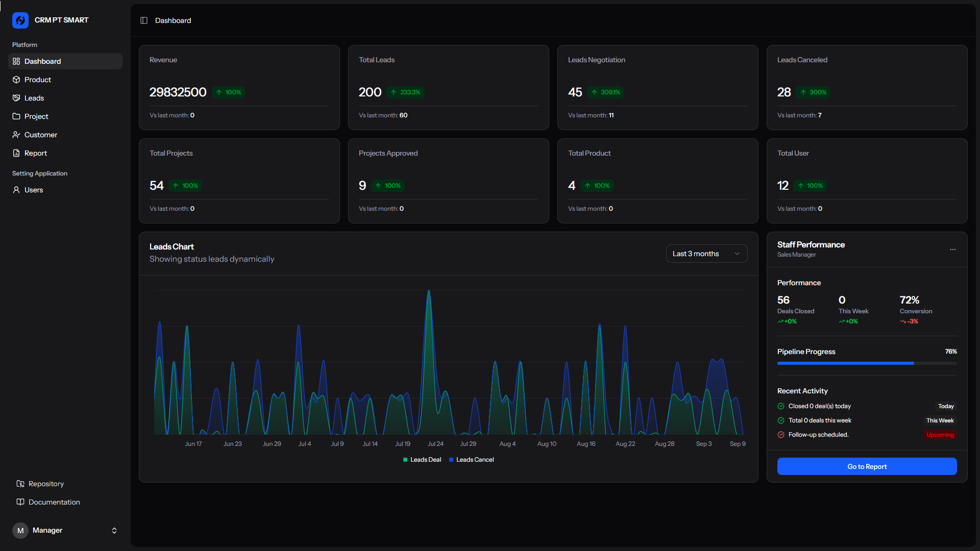
Task: Click the check icon beside Total 0 deals this week
Action: point(781,420)
